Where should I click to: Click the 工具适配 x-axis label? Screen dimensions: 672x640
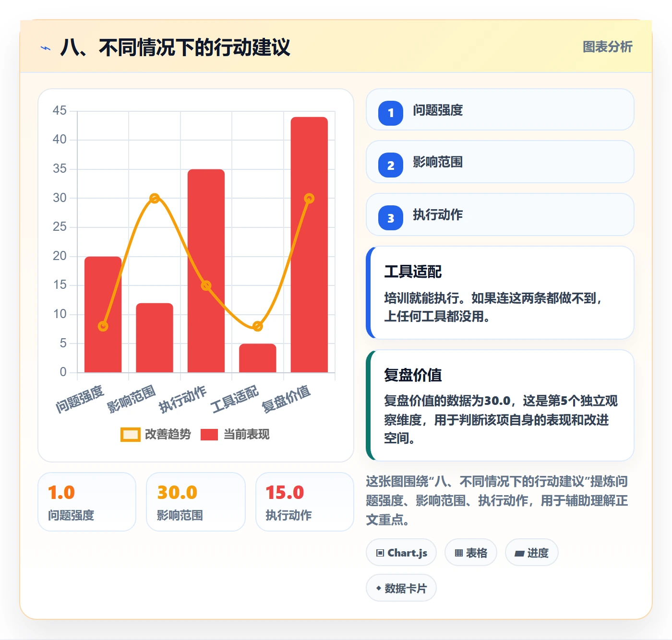click(234, 399)
